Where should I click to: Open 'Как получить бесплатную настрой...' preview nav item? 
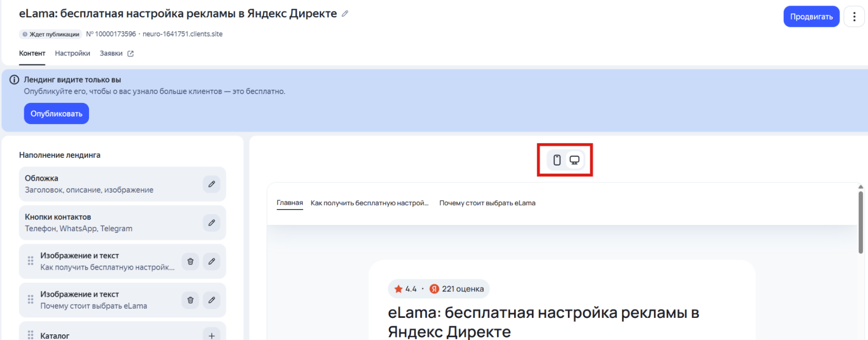370,203
